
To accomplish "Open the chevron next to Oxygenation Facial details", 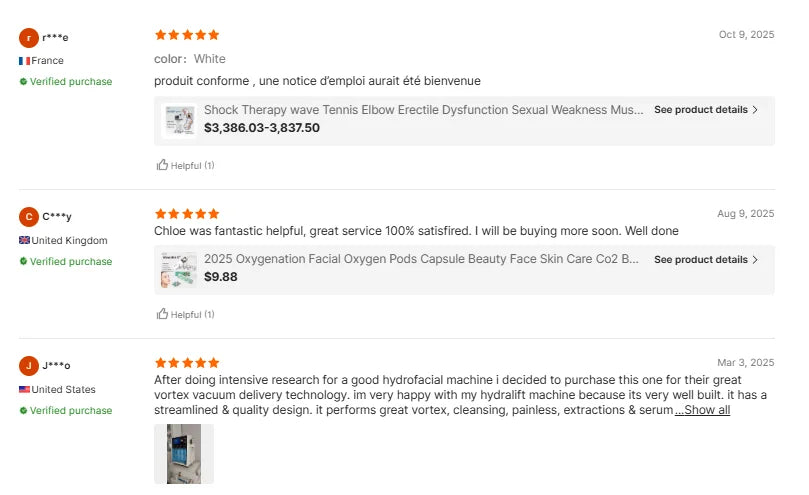I will point(755,260).
